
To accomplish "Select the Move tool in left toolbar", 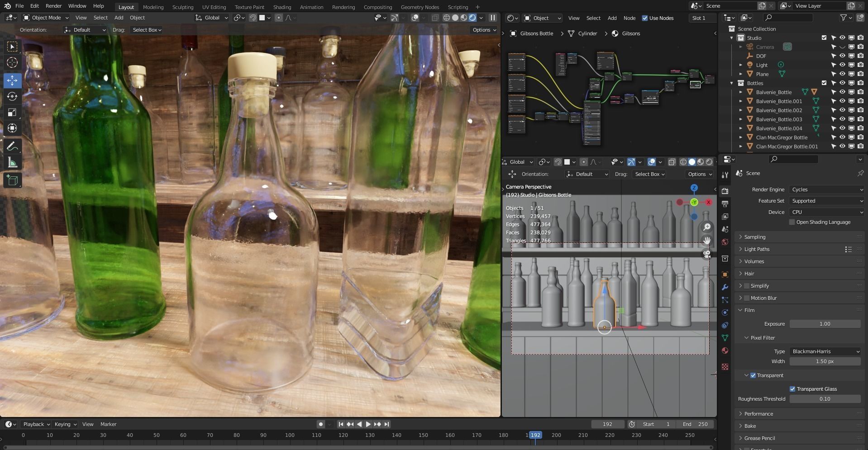I will 12,81.
